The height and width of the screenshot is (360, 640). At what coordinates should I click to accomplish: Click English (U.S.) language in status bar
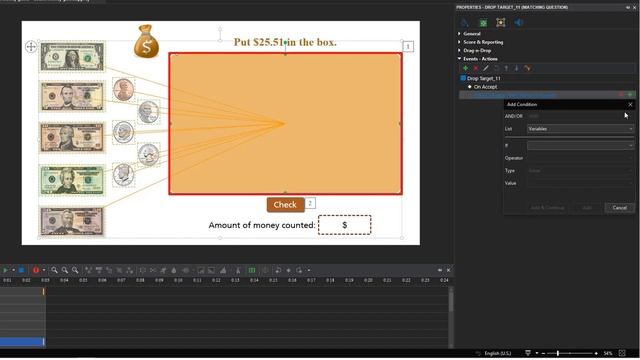(498, 353)
